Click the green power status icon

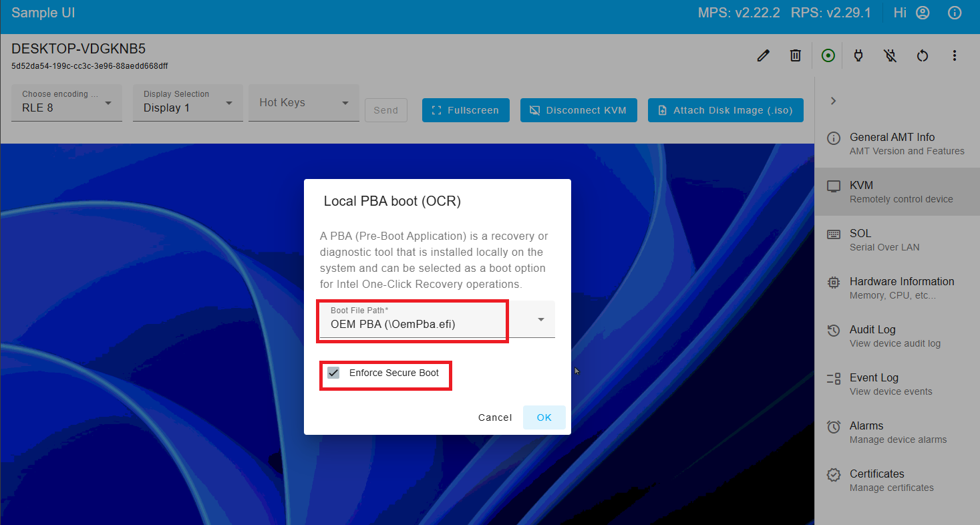[828, 55]
